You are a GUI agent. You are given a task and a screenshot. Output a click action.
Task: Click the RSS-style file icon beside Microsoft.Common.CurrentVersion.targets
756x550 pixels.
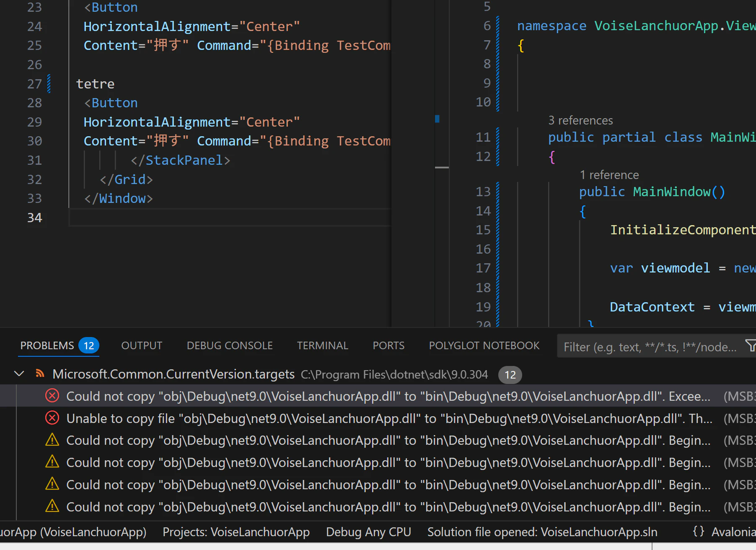coord(40,374)
